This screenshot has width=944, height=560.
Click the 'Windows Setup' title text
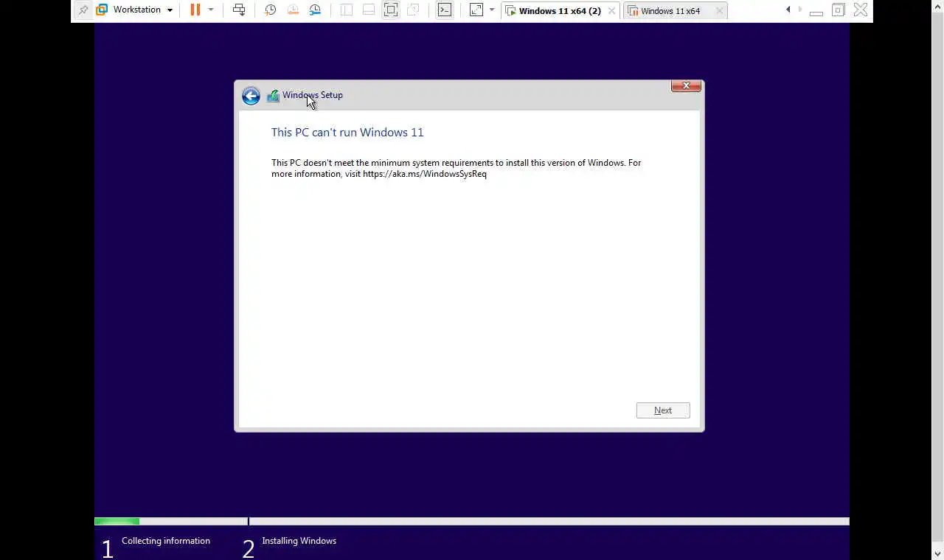coord(313,95)
